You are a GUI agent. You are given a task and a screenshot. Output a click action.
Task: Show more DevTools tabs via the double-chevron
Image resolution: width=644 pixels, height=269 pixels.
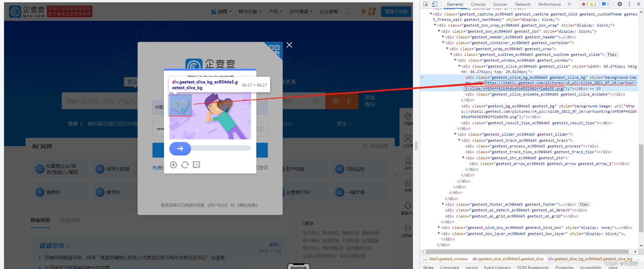569,4
